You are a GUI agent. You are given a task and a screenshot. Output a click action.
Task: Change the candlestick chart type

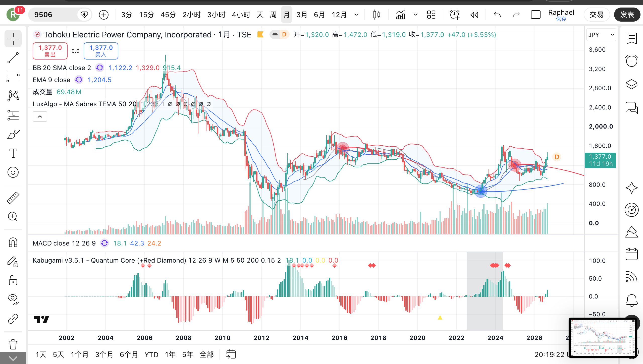point(377,15)
